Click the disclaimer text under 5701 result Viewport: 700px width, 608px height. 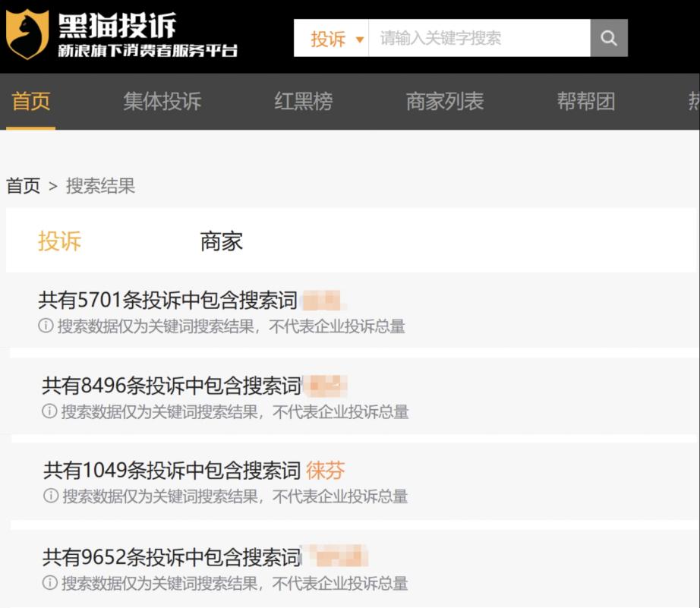pos(232,326)
